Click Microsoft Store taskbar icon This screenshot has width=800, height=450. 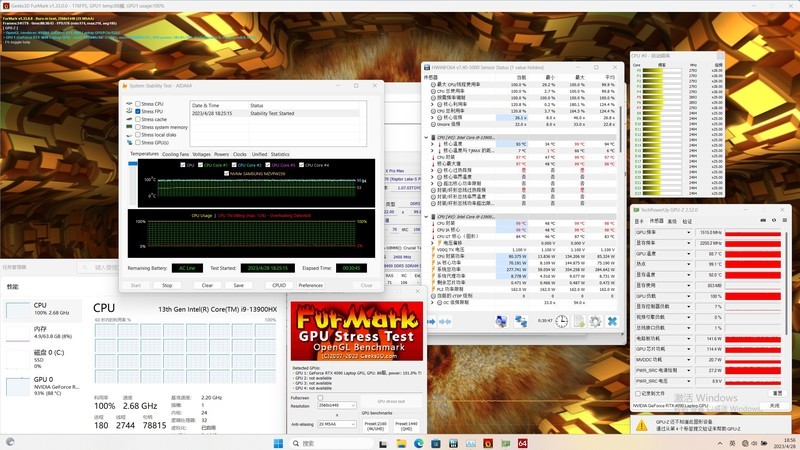click(436, 443)
